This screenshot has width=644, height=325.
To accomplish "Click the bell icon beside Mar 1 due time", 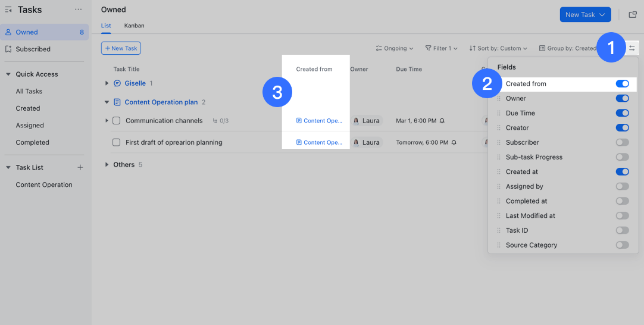I will (x=442, y=121).
